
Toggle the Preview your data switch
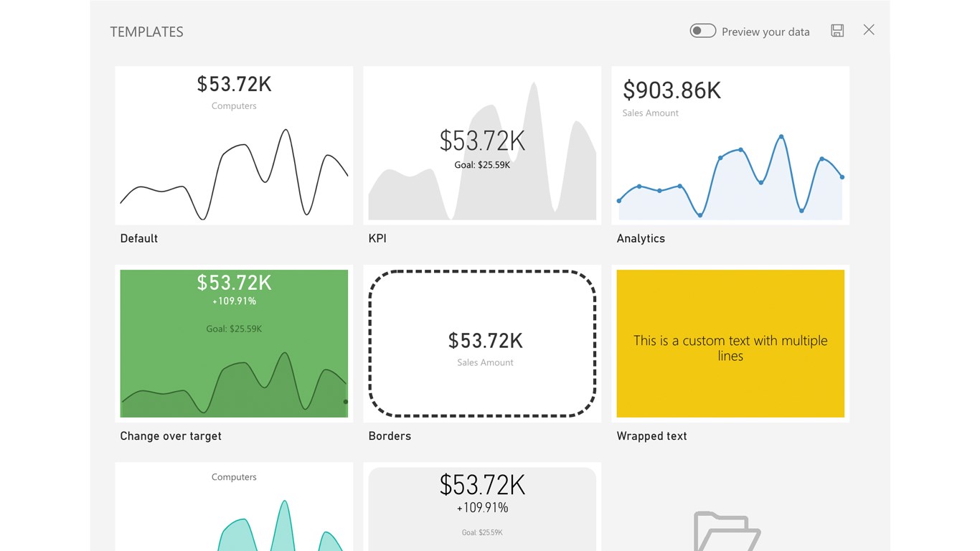pyautogui.click(x=702, y=31)
